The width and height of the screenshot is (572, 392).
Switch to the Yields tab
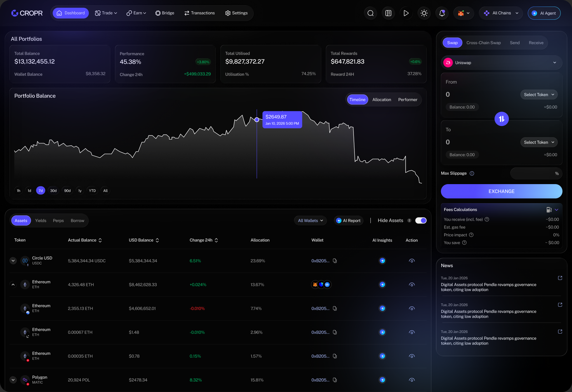pyautogui.click(x=41, y=221)
